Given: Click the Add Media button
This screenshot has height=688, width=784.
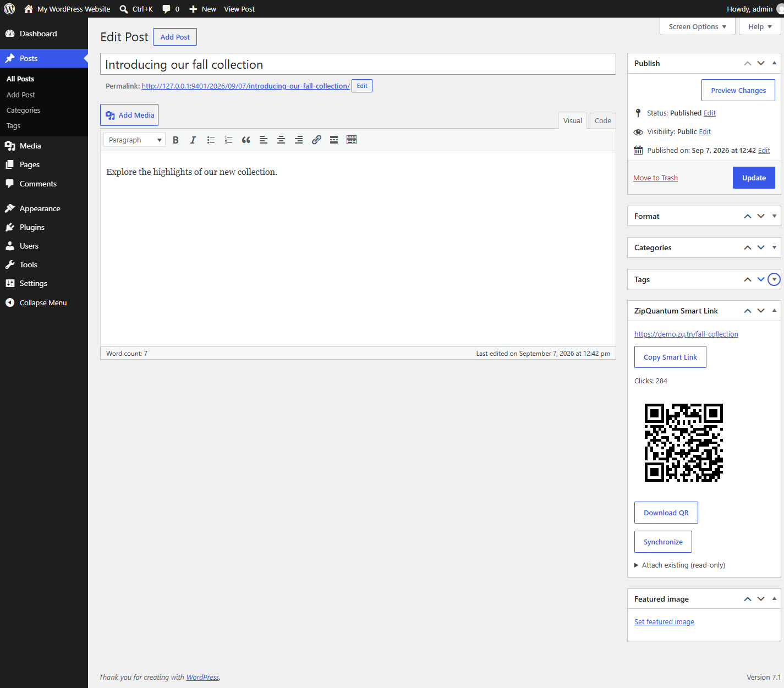Looking at the screenshot, I should tap(129, 115).
